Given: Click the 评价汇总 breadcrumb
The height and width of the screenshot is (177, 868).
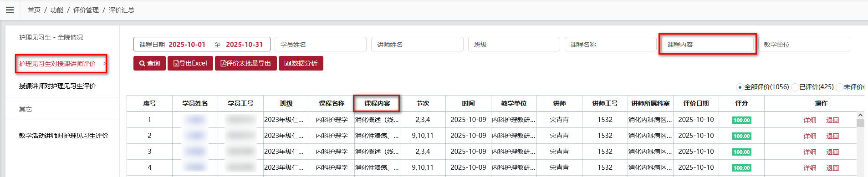Looking at the screenshot, I should click(x=122, y=10).
